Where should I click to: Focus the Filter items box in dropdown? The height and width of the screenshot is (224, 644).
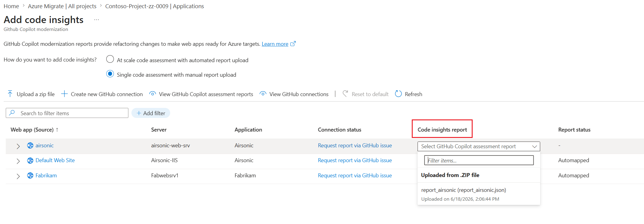pos(479,160)
